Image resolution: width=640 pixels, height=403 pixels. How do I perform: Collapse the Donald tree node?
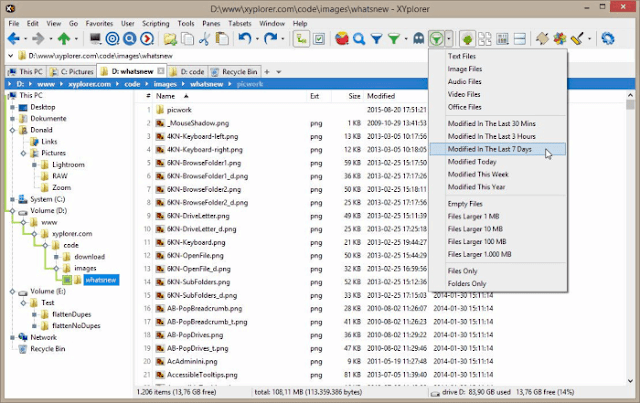click(x=13, y=130)
